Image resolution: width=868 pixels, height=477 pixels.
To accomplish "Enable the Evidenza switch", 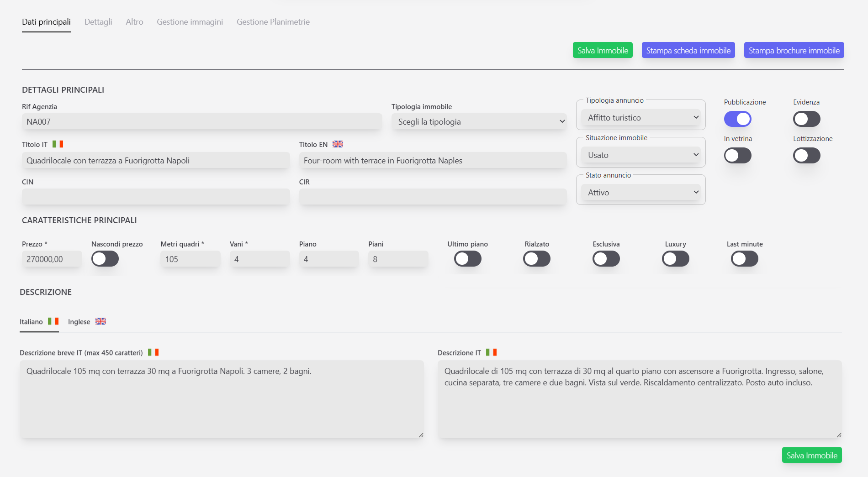I will point(806,119).
